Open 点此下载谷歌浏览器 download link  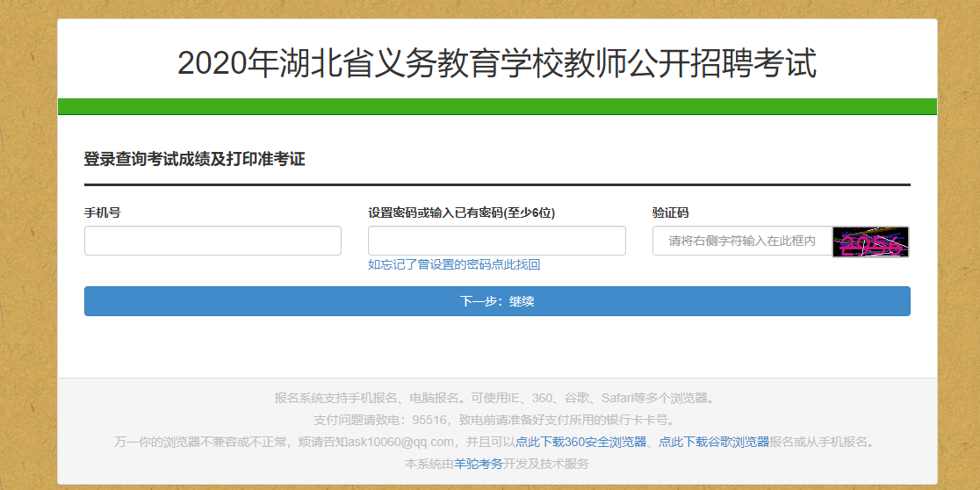pos(714,442)
